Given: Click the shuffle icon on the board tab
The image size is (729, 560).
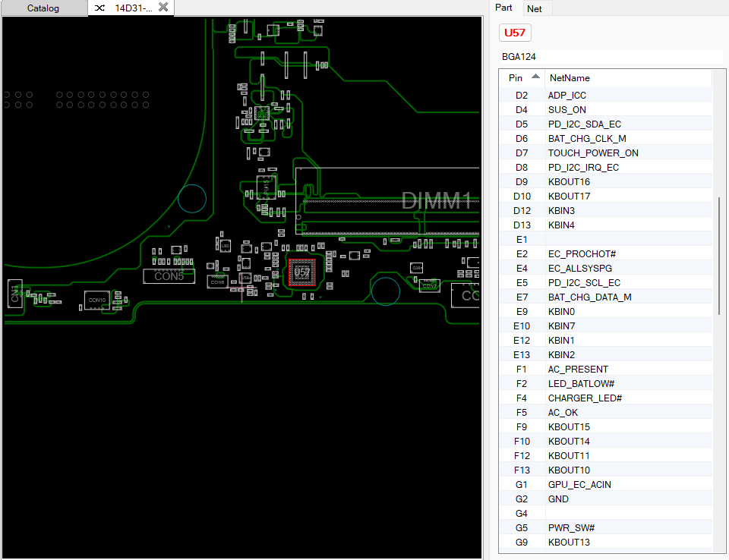Looking at the screenshot, I should coord(99,8).
